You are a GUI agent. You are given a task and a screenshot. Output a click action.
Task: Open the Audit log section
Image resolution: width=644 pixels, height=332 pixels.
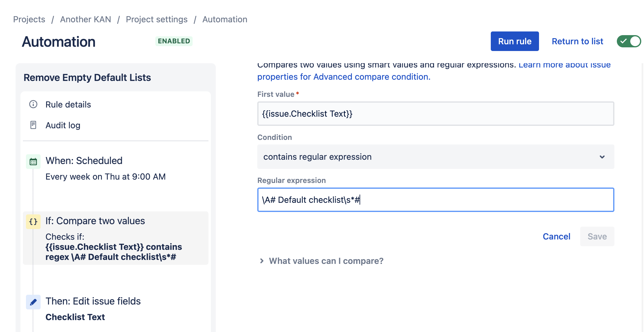(63, 125)
